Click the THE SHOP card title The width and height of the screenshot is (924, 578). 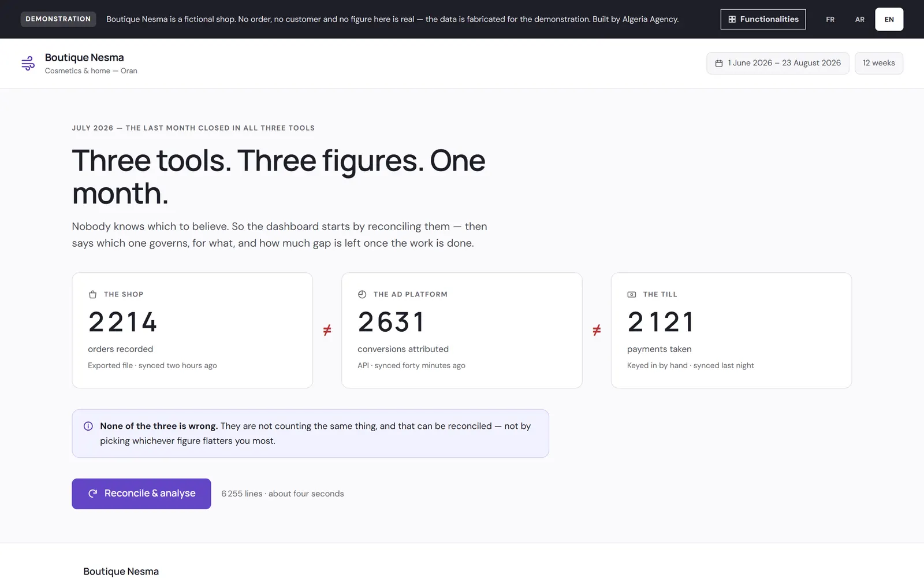(x=124, y=294)
